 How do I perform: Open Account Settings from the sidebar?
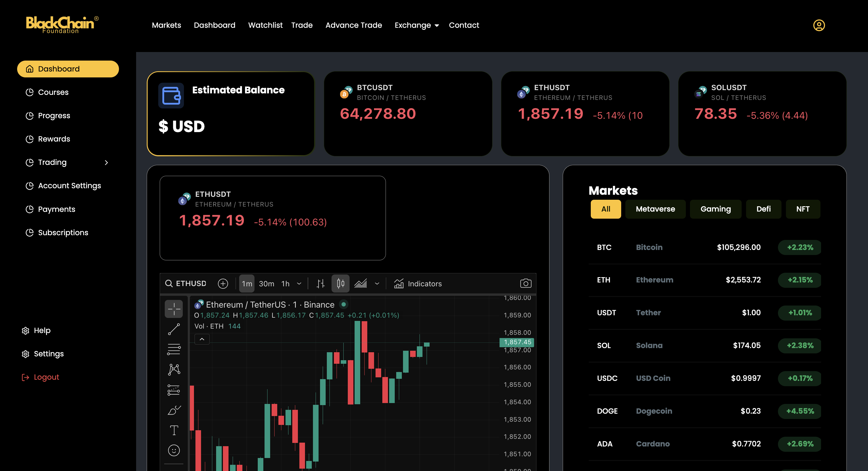(69, 186)
